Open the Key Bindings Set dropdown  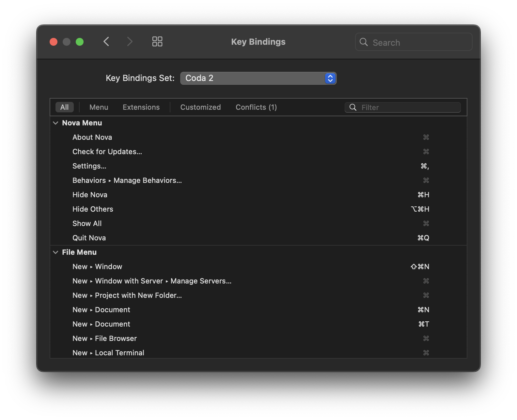coord(258,78)
